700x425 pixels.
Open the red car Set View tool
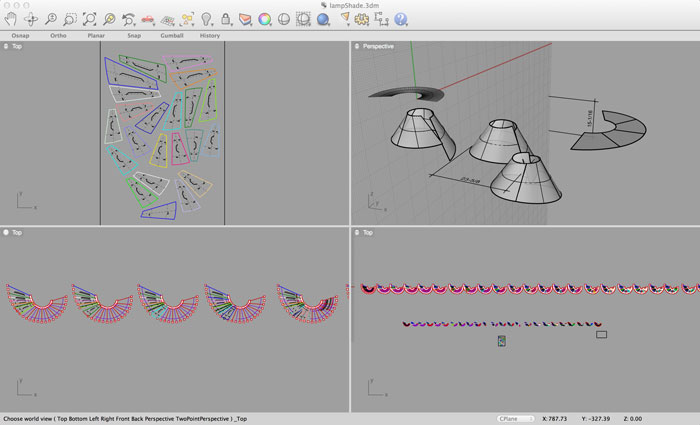point(148,19)
